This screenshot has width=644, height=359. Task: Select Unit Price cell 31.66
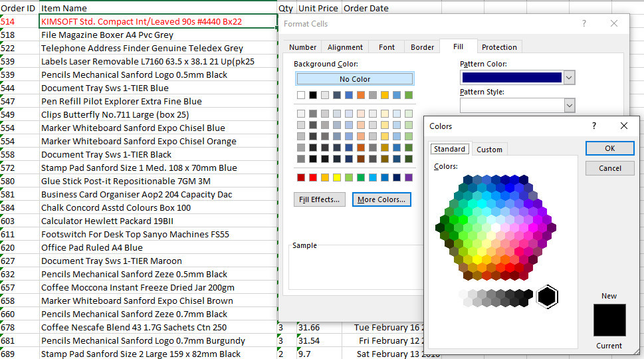[x=319, y=327]
